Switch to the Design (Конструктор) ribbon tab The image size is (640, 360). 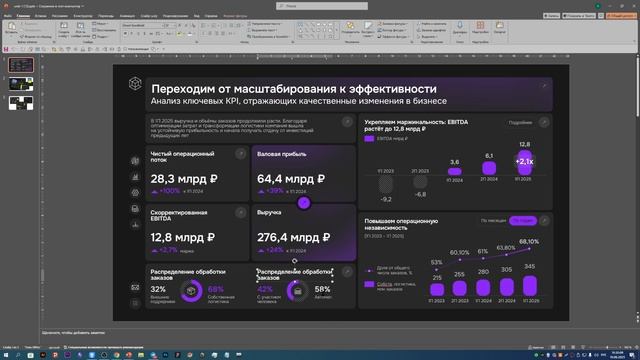(x=83, y=16)
